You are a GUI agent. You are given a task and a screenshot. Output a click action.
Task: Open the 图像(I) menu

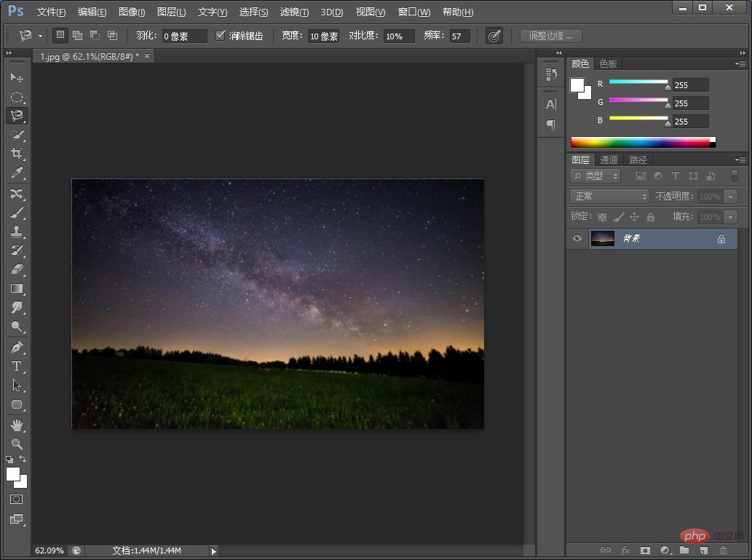[x=132, y=12]
